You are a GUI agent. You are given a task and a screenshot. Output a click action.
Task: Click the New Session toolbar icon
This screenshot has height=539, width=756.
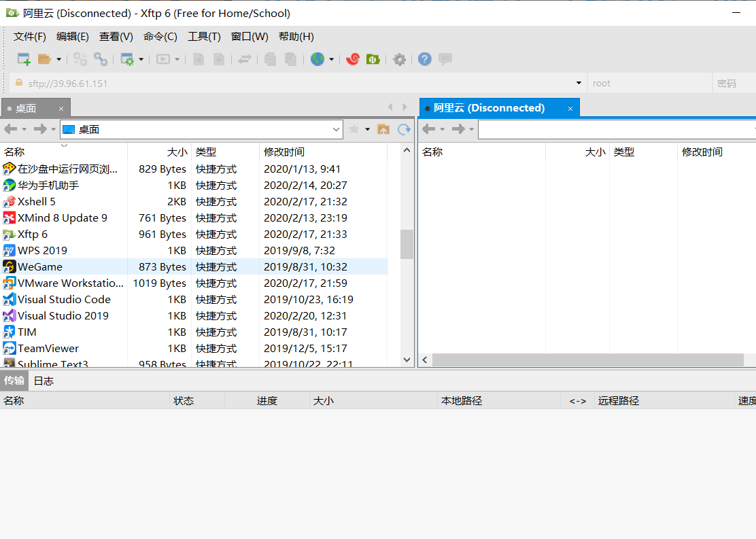pyautogui.click(x=24, y=59)
